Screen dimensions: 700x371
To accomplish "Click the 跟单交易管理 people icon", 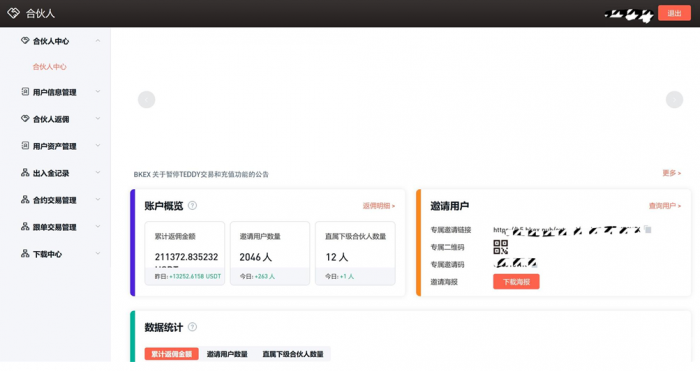I will [25, 226].
